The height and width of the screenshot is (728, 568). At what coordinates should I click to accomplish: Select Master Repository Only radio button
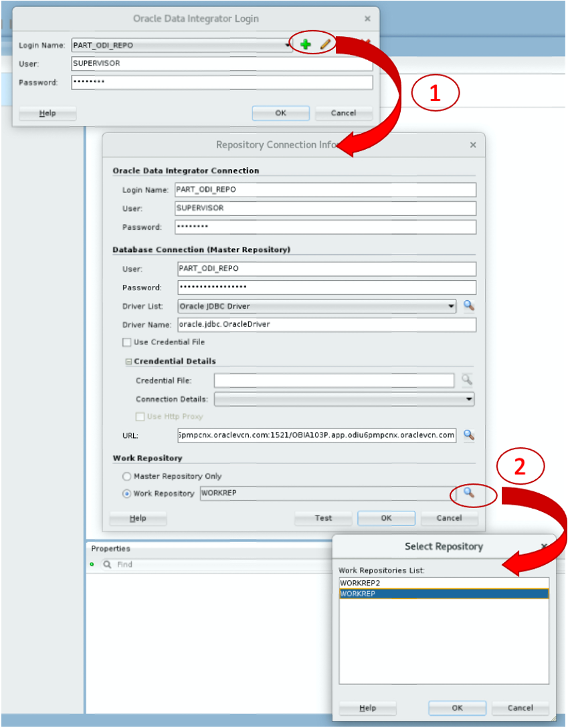coord(126,477)
